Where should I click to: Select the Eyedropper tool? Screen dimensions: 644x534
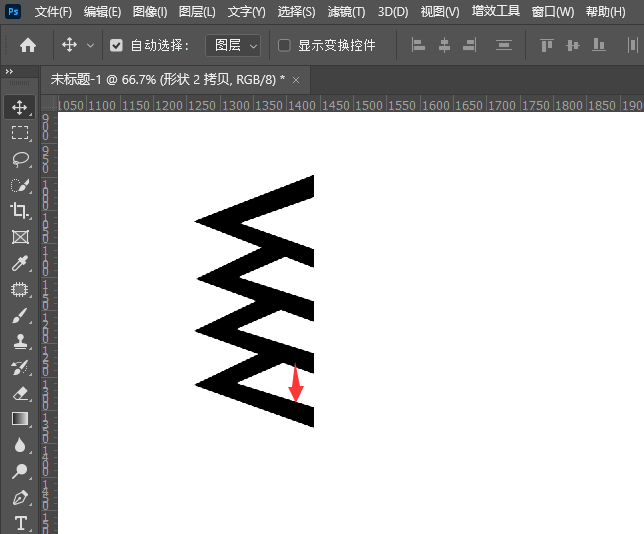pyautogui.click(x=19, y=263)
